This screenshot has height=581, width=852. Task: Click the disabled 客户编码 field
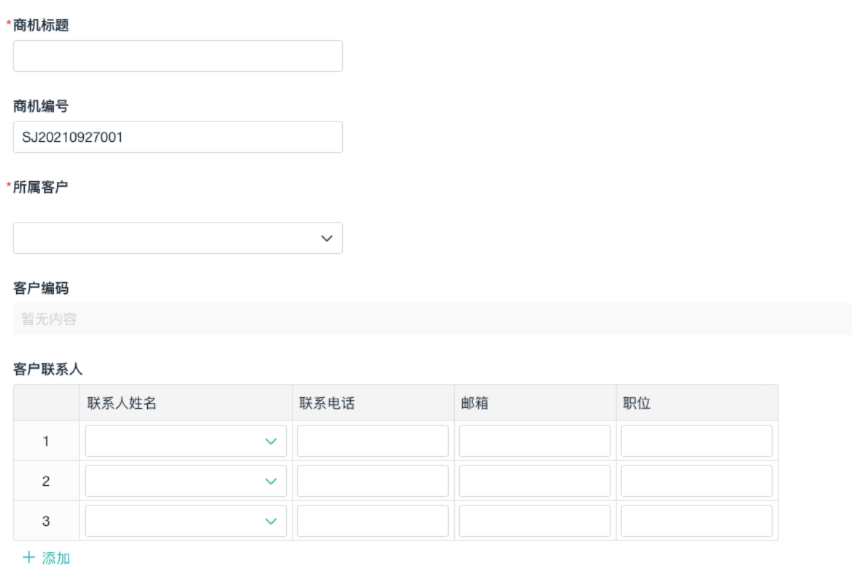pos(432,320)
